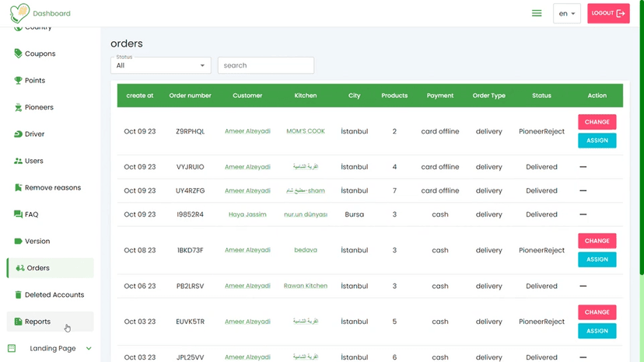This screenshot has height=362, width=644.
Task: Click the orders search field
Action: click(266, 66)
